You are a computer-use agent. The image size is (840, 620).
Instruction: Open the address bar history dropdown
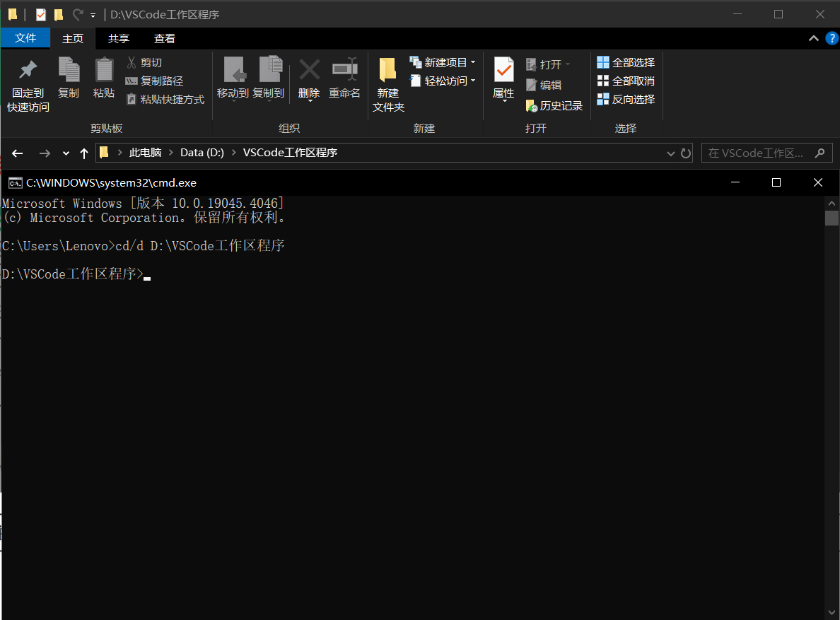click(x=670, y=153)
